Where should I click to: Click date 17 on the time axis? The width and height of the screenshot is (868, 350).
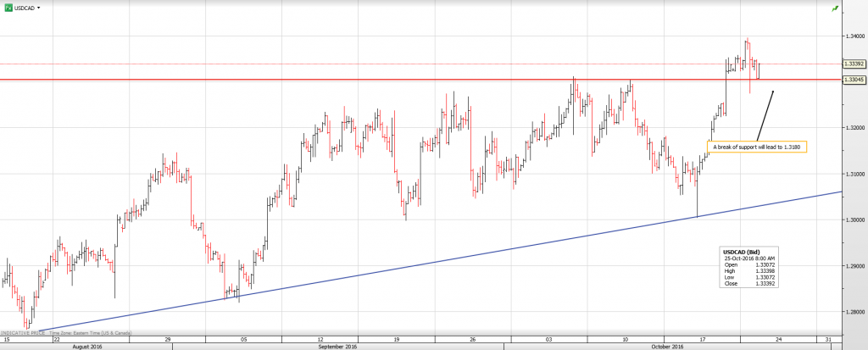point(703,339)
